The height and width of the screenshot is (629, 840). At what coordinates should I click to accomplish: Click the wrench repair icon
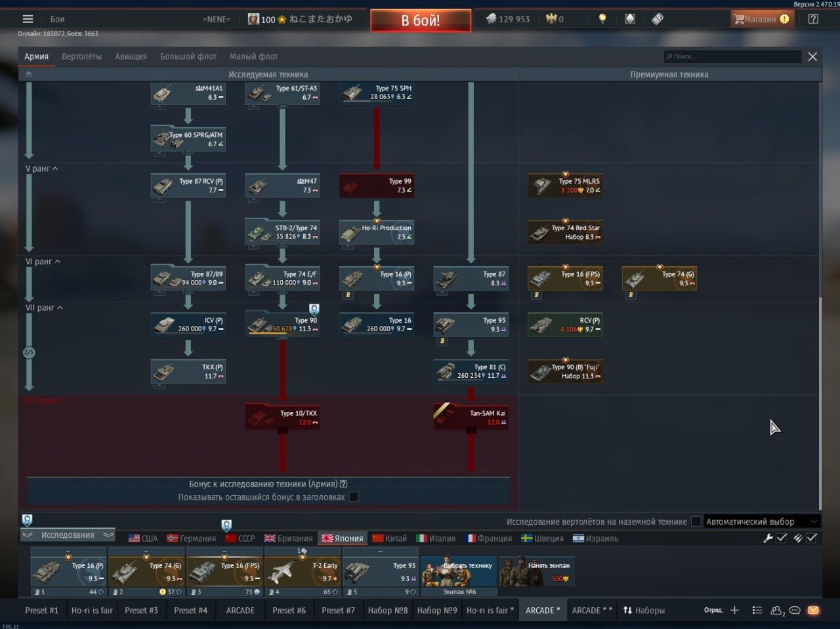(x=768, y=538)
